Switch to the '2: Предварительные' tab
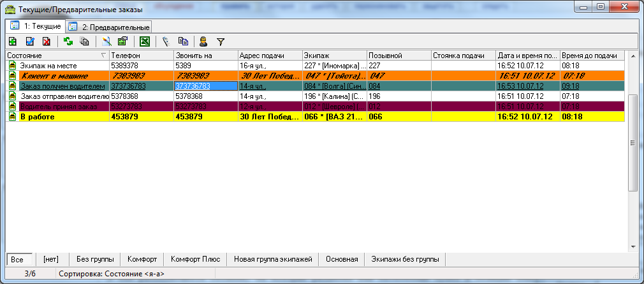Image resolution: width=644 pixels, height=284 pixels. [109, 27]
